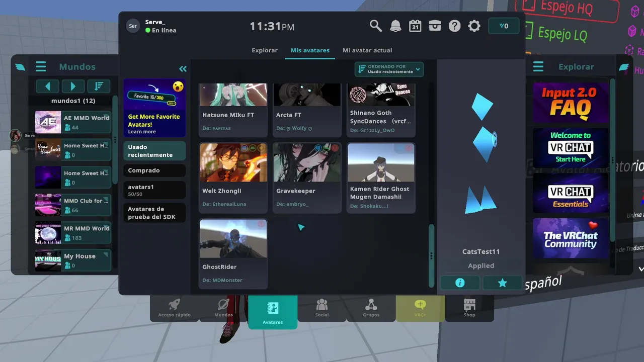
Task: Open Welcome to VRChat Start Here banner
Action: (571, 148)
